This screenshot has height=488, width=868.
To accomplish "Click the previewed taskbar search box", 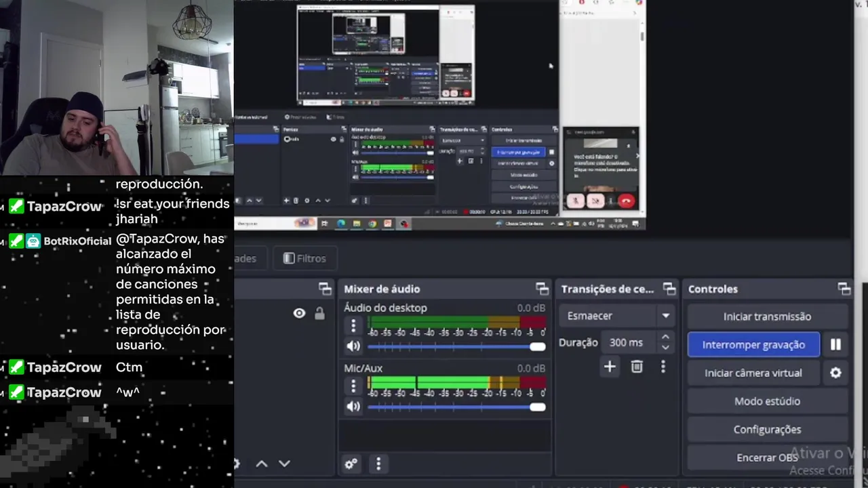I will pyautogui.click(x=275, y=224).
